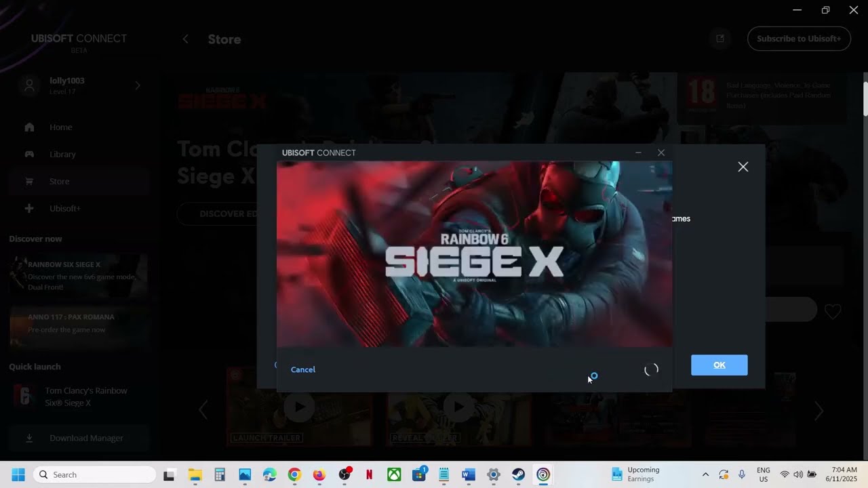Screen dimensions: 868x488
Task: Minimize the Ubisoft Connect splash window
Action: pos(638,152)
